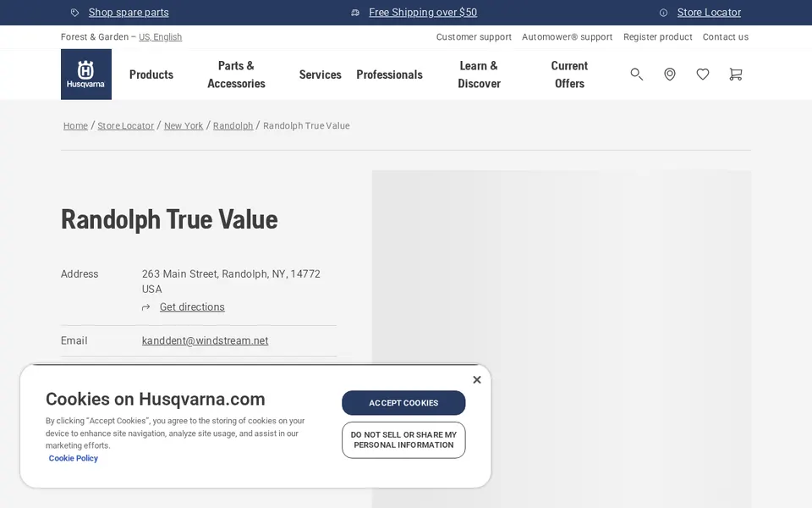Screen dimensions: 812x508
Task: Click kanddent@windstream.net email link
Action: [205, 340]
